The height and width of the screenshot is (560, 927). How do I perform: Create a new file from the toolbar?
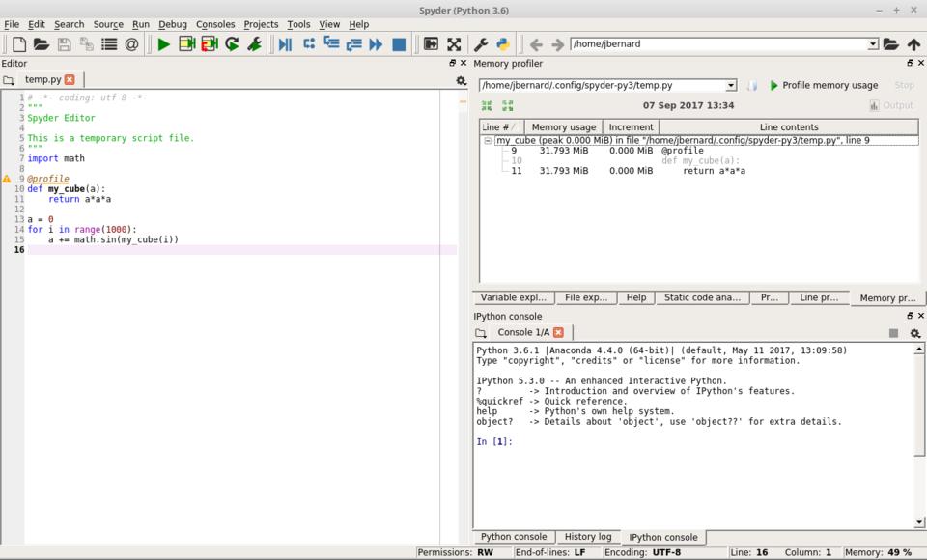pos(18,44)
